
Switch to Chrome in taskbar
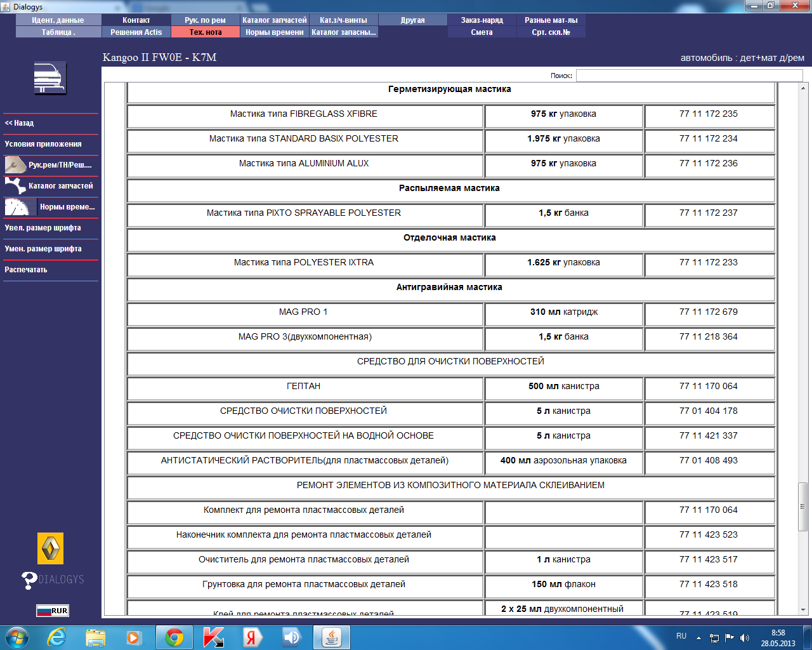coord(174,637)
